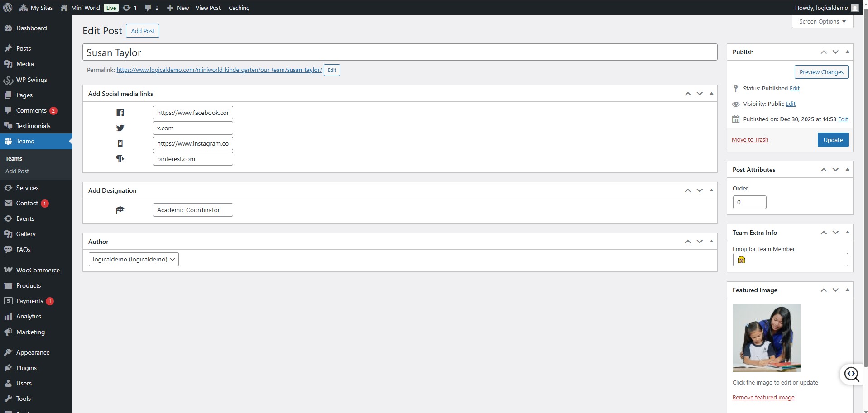Open the Mini World home icon

tap(64, 8)
